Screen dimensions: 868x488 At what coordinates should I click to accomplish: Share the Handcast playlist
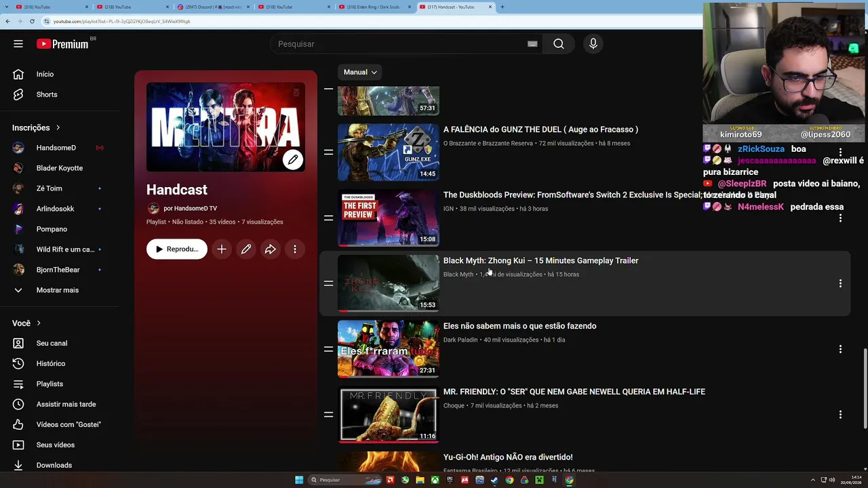click(x=271, y=249)
